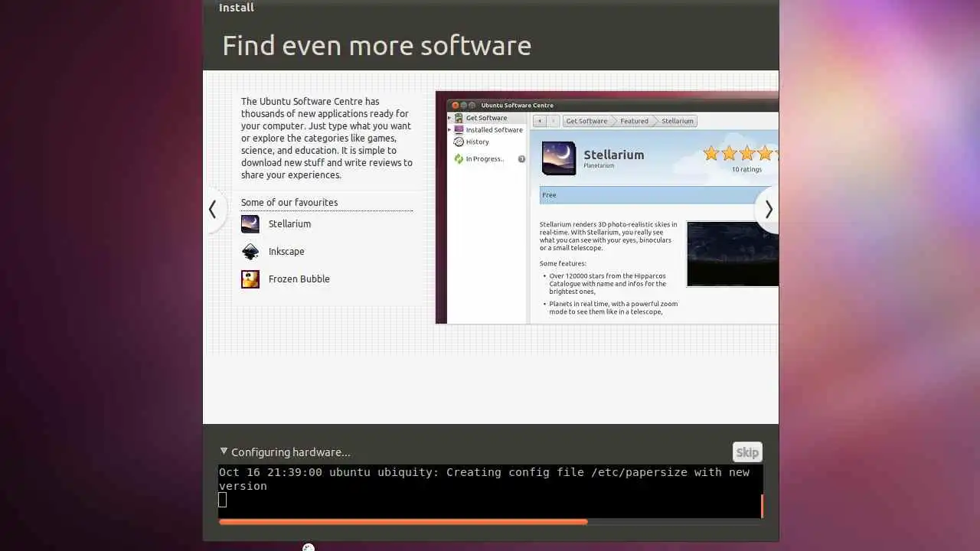Click the 10 ratings text
The image size is (980, 551).
point(746,170)
